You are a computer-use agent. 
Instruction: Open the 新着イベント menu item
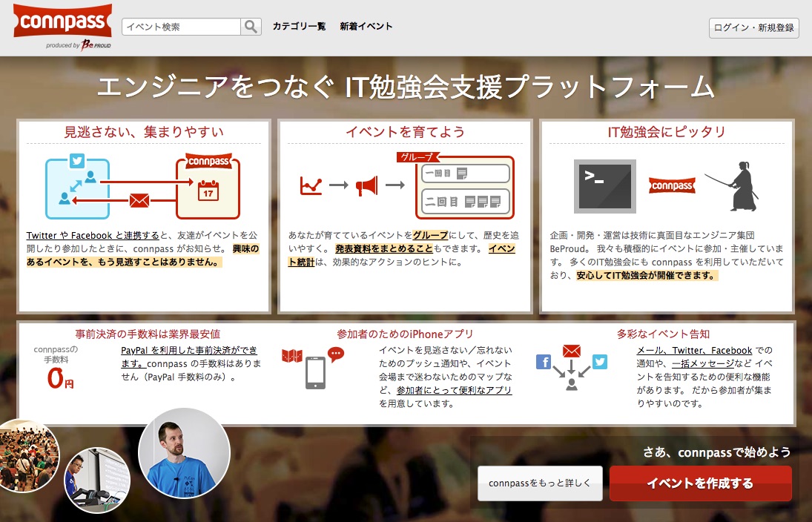click(366, 27)
